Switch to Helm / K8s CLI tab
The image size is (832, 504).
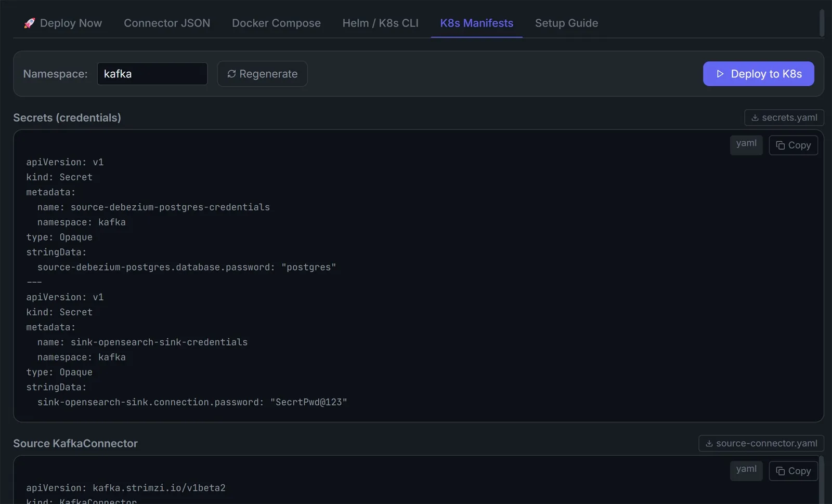point(380,23)
